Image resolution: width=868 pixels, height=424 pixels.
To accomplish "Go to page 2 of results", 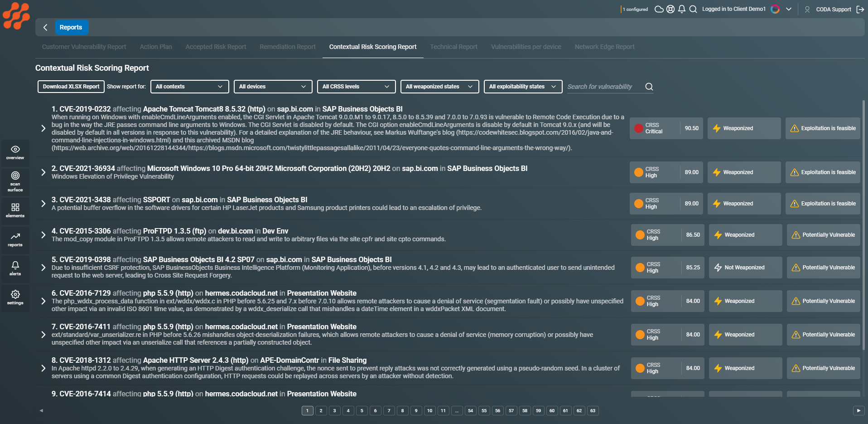I will (x=321, y=411).
